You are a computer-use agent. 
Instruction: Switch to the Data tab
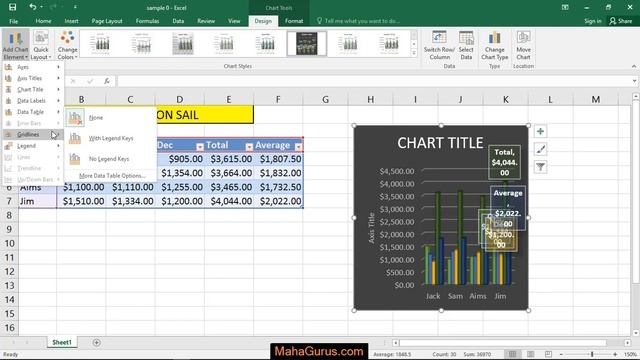click(x=178, y=21)
